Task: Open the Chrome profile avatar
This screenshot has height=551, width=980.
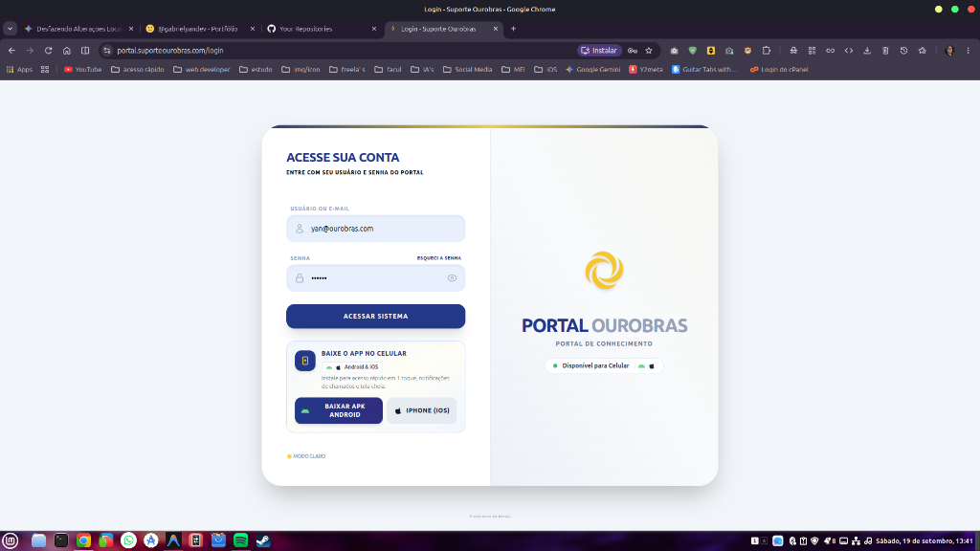Action: [x=949, y=51]
